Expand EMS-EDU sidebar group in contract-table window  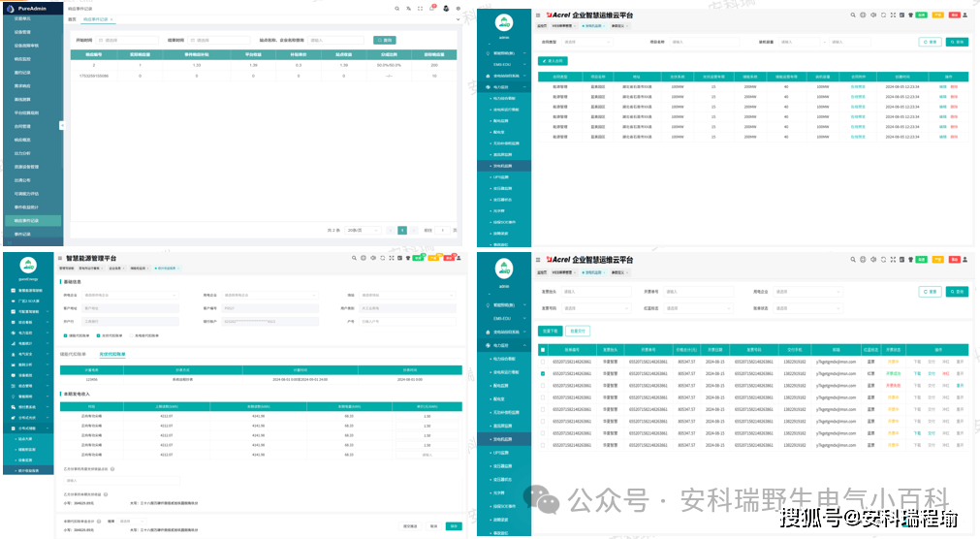pyautogui.click(x=504, y=64)
